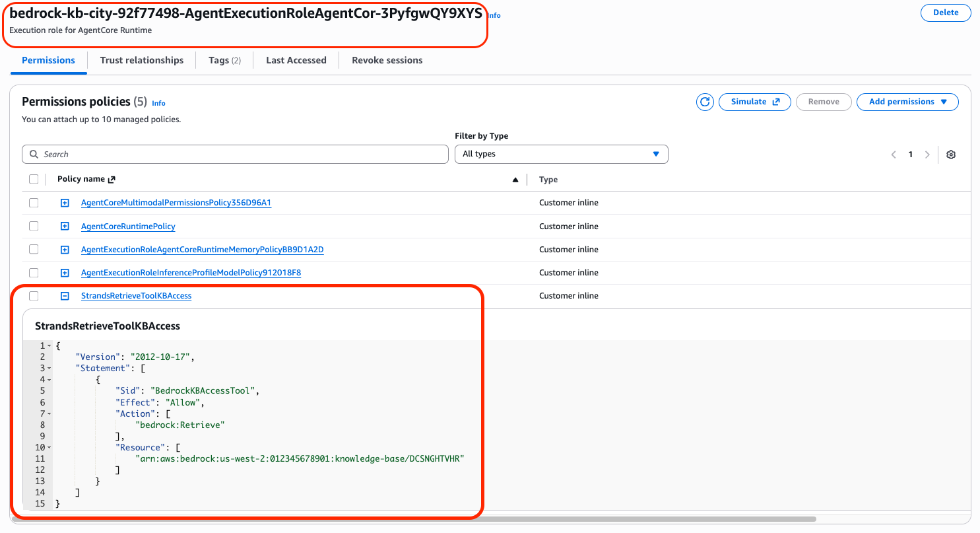Click the page number 1 indicator
This screenshot has height=533, width=980.
[x=911, y=155]
